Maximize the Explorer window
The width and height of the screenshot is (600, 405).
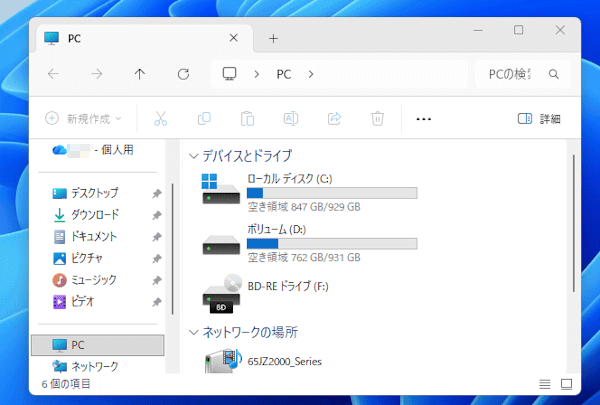[x=518, y=30]
